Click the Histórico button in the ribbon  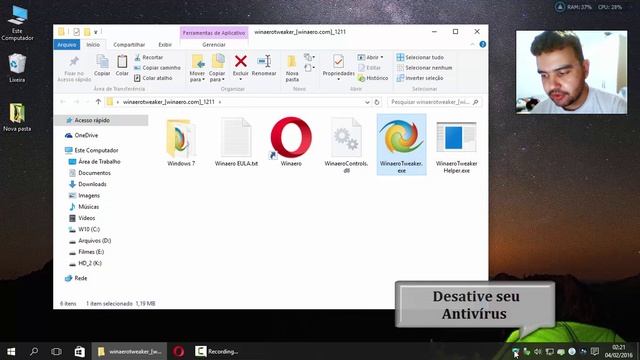pyautogui.click(x=373, y=78)
